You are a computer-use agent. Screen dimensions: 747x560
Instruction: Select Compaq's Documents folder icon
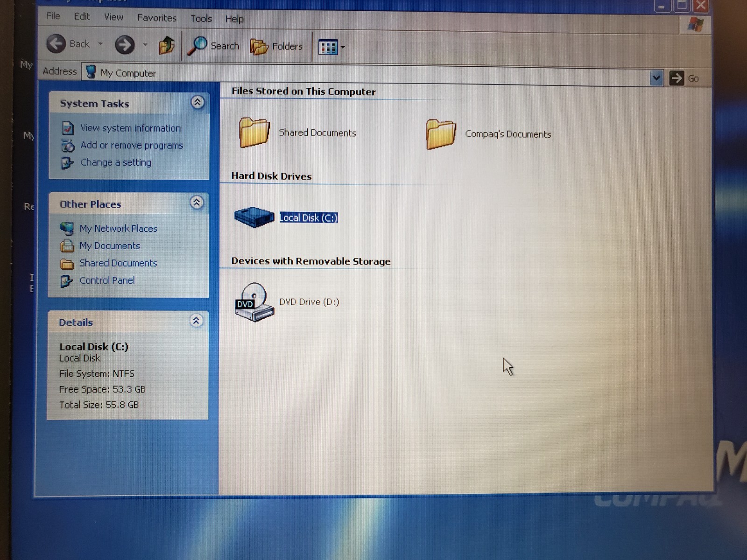(440, 134)
